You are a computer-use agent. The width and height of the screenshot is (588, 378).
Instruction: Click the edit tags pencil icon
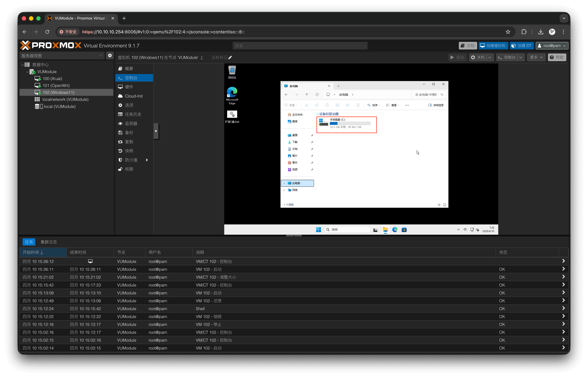(x=230, y=57)
